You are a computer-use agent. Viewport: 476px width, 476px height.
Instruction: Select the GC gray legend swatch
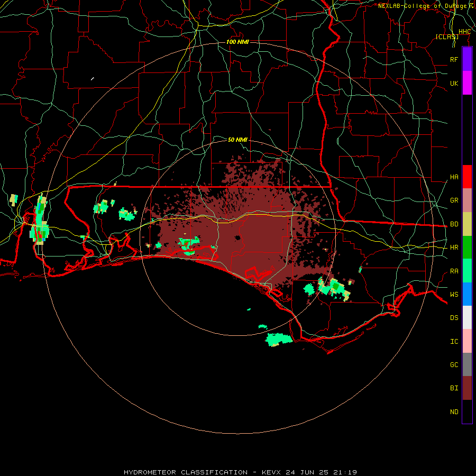tap(467, 364)
